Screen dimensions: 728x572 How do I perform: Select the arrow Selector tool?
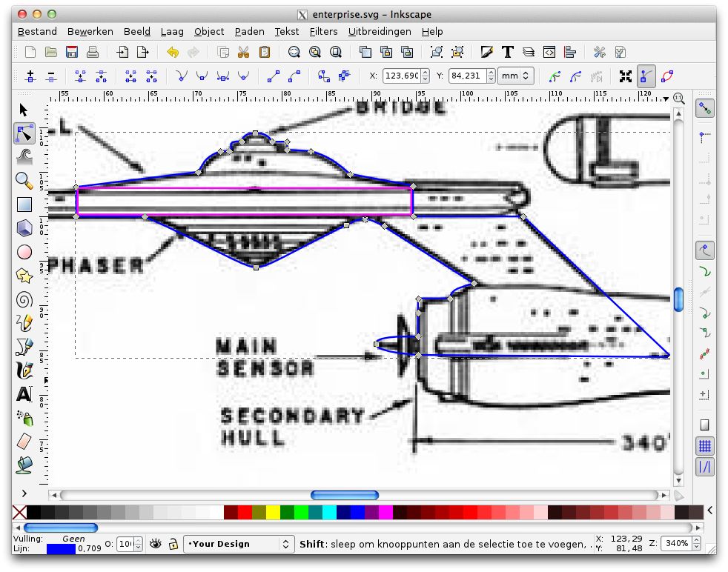[24, 110]
